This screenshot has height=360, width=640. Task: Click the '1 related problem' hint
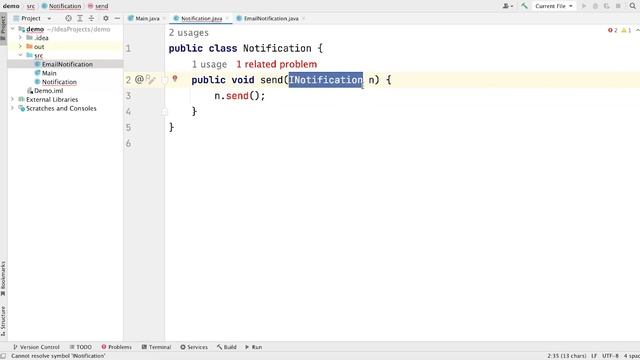point(276,64)
